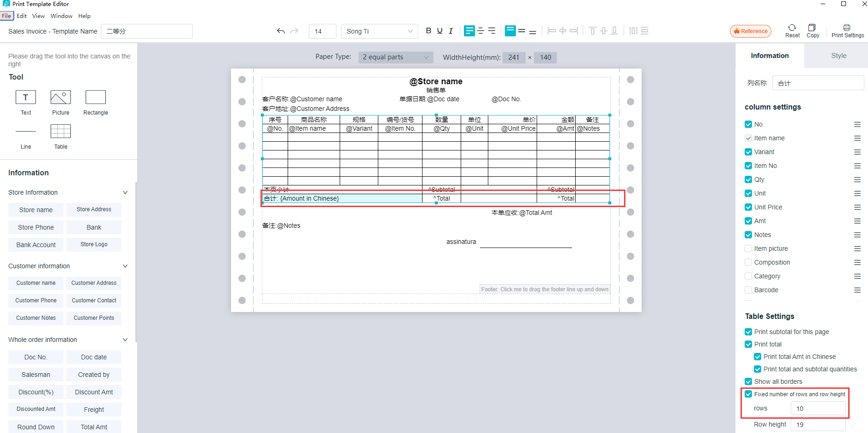Viewport: 868px width, 433px height.
Task: Select the Table tool icon
Action: 61,132
